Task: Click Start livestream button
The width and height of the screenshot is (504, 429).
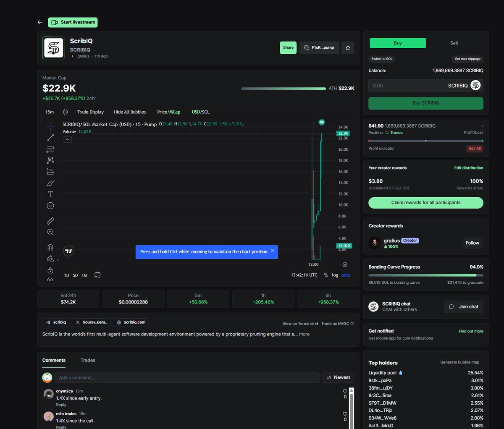Action: (73, 22)
